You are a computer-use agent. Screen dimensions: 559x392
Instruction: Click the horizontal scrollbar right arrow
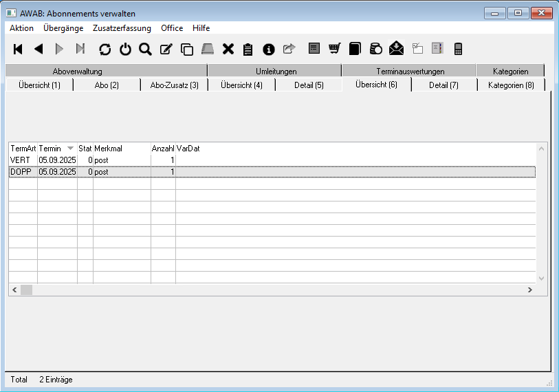529,290
